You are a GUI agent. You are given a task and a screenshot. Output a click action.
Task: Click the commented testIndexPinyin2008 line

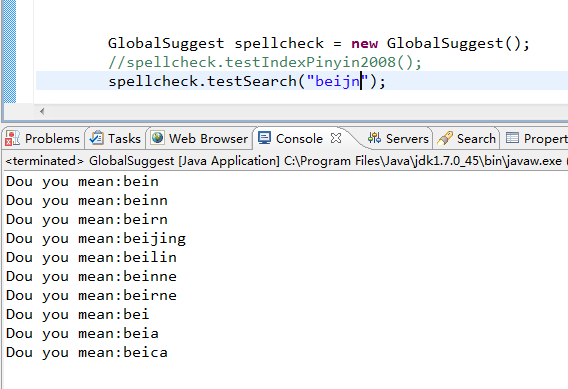(265, 62)
